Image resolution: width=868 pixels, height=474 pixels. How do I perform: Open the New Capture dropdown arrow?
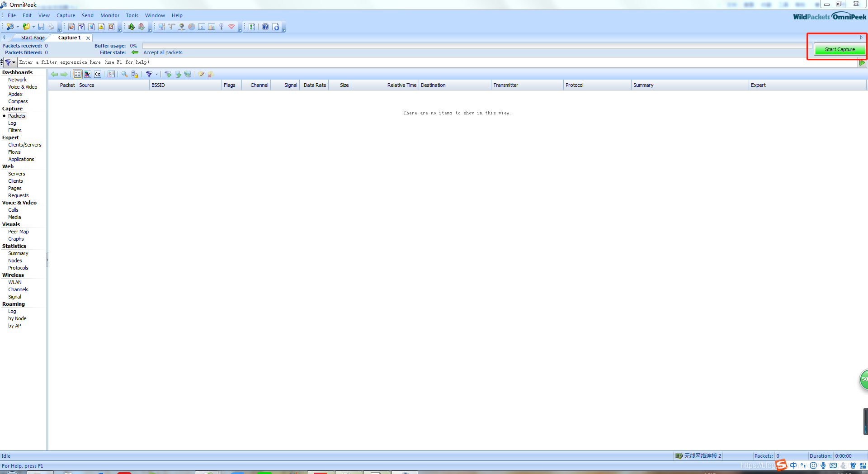click(18, 27)
